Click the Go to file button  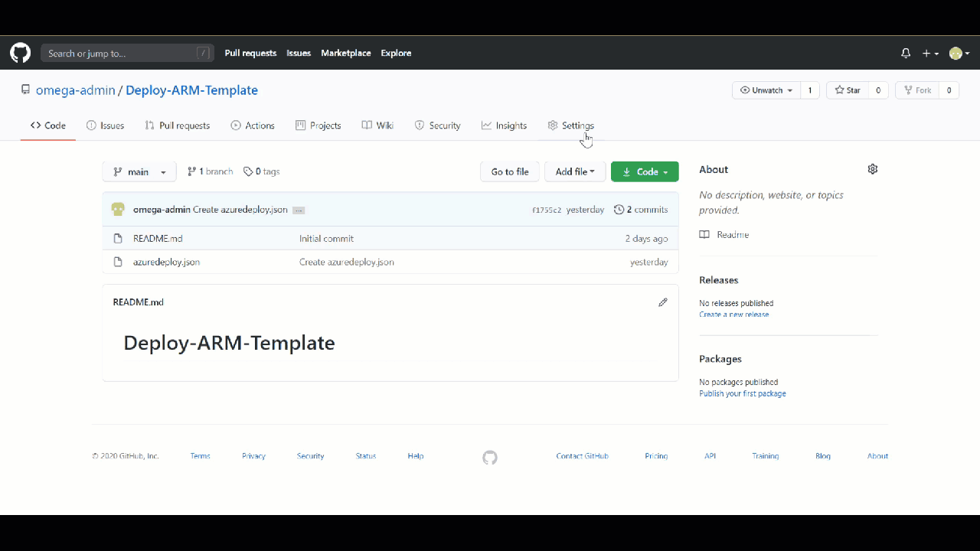pos(509,171)
